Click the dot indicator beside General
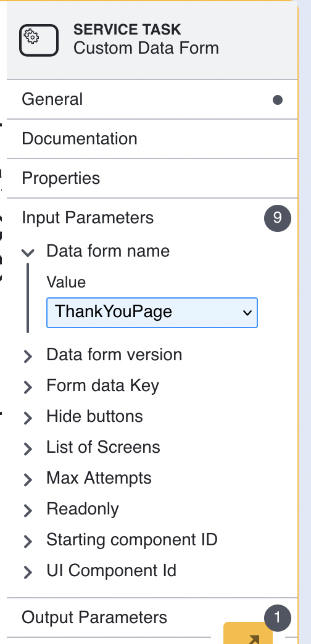This screenshot has height=644, width=311. pyautogui.click(x=278, y=100)
